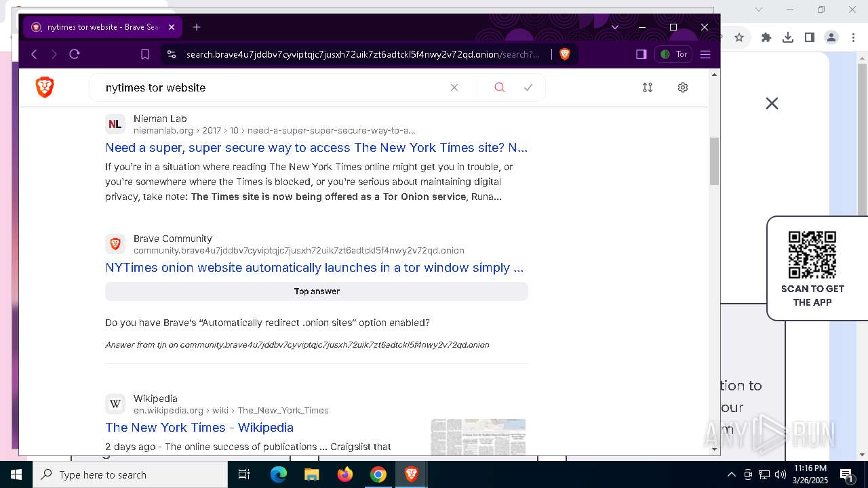
Task: Open site settings icon in address bar
Action: [x=171, y=54]
